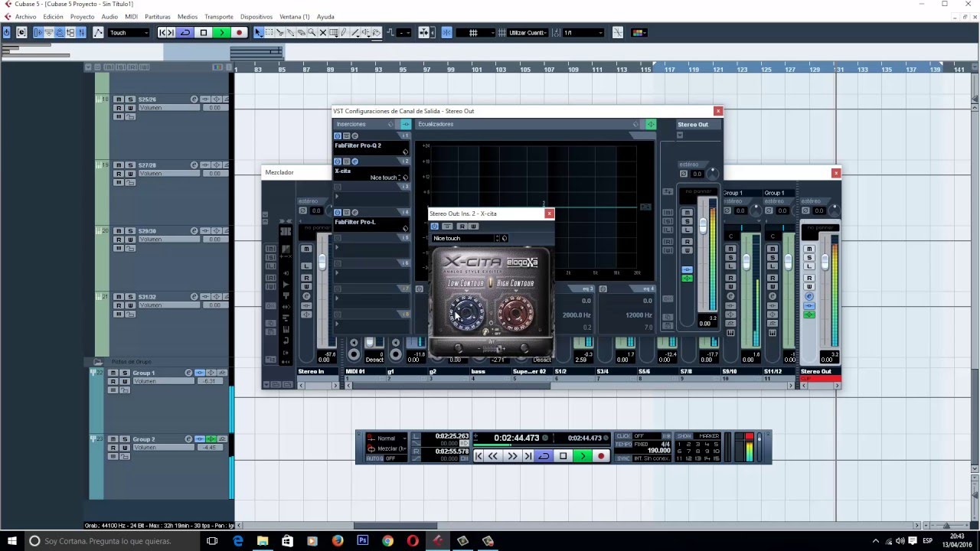
Task: Click X-cita window R read button
Action: (x=462, y=226)
